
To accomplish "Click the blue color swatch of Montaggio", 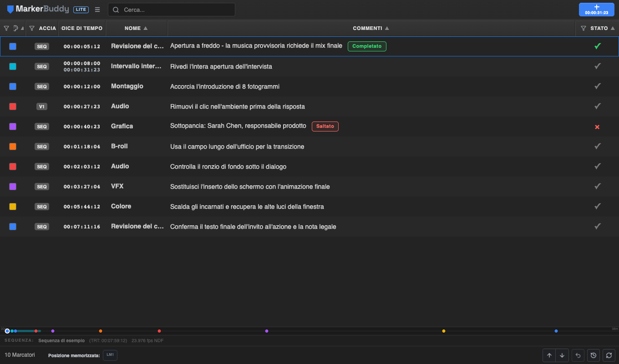I will tap(13, 86).
